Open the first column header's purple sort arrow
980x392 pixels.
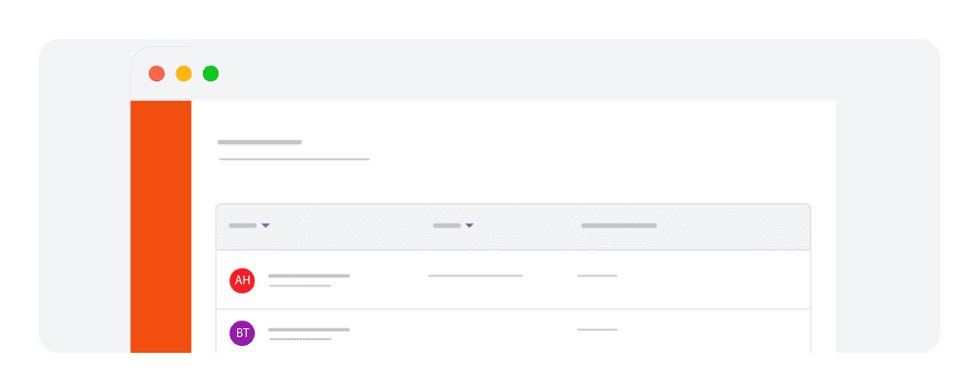[x=266, y=225]
